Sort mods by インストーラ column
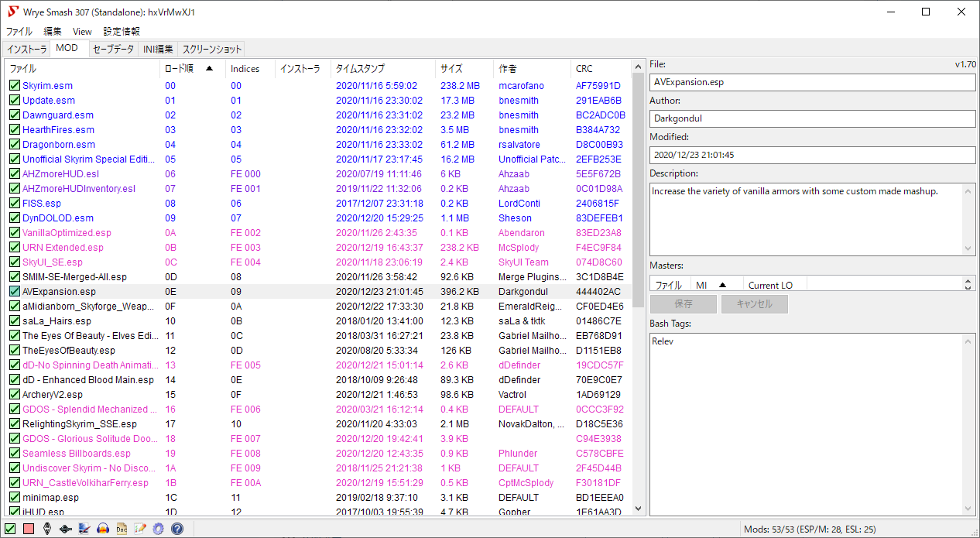This screenshot has width=980, height=538. tap(303, 69)
